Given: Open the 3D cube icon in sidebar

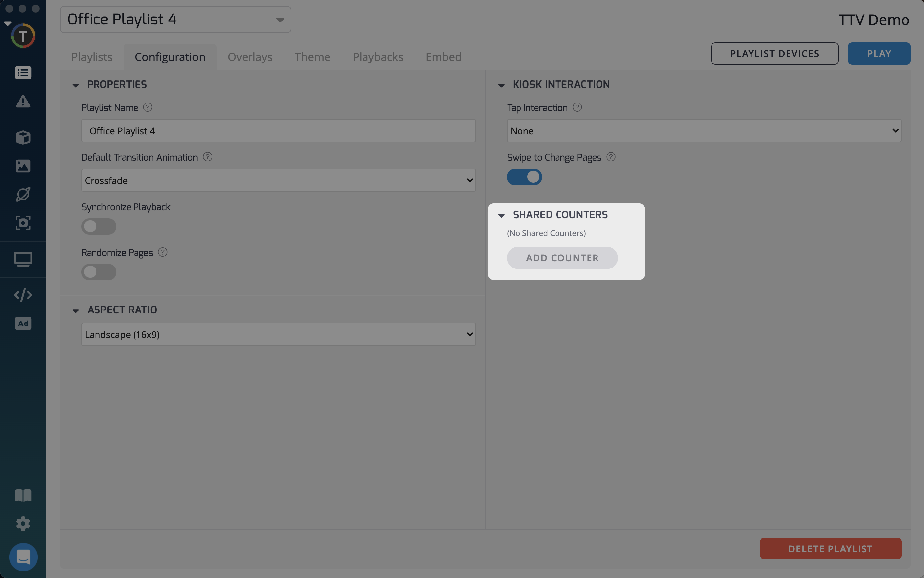Looking at the screenshot, I should tap(23, 137).
